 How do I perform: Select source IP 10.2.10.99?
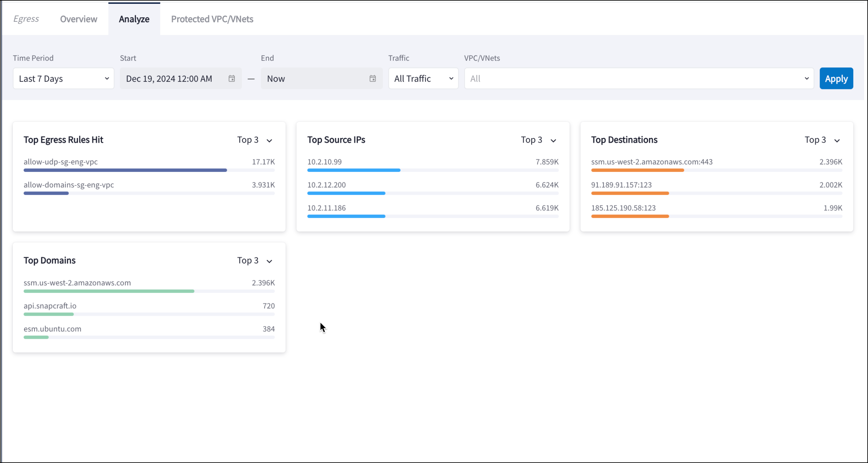tap(324, 162)
